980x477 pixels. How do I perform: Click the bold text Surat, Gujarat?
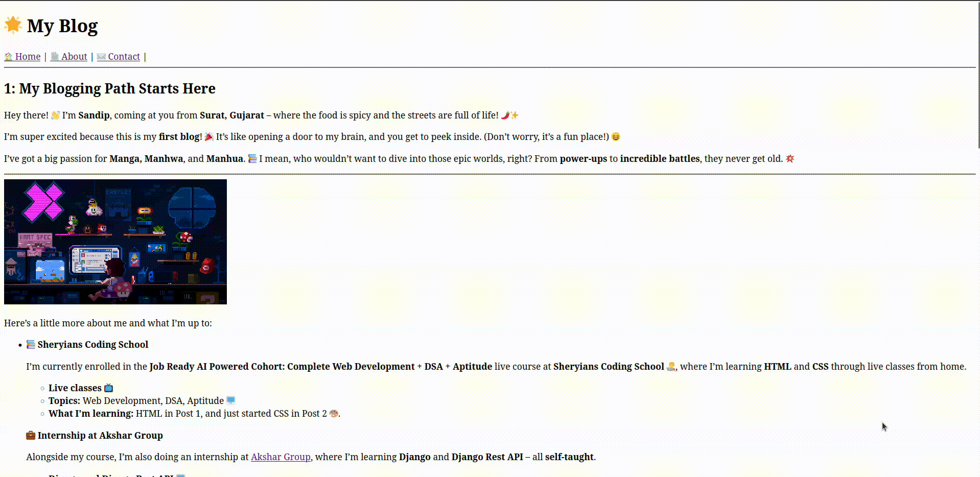tap(232, 115)
